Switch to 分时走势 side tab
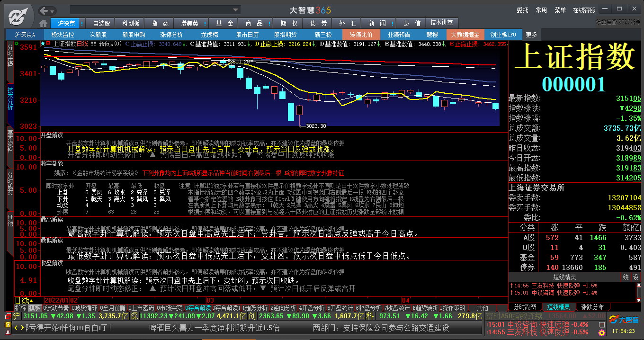644x340 pixels. point(10,62)
